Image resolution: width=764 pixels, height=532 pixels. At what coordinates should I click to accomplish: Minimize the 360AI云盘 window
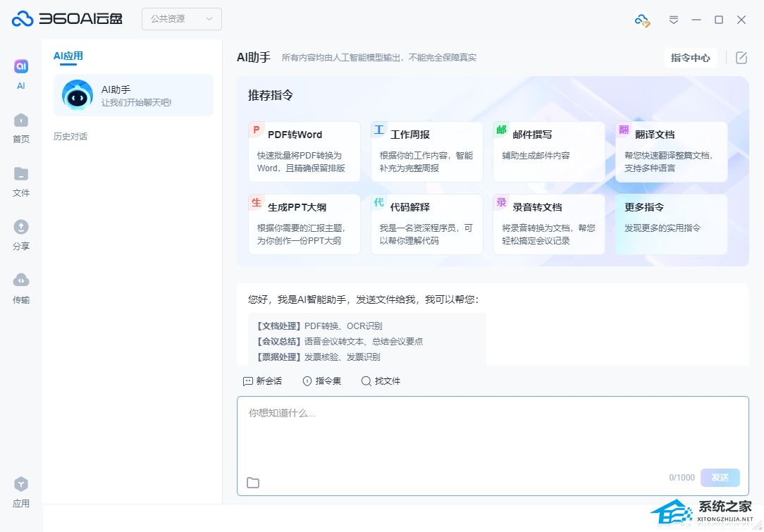click(x=696, y=20)
